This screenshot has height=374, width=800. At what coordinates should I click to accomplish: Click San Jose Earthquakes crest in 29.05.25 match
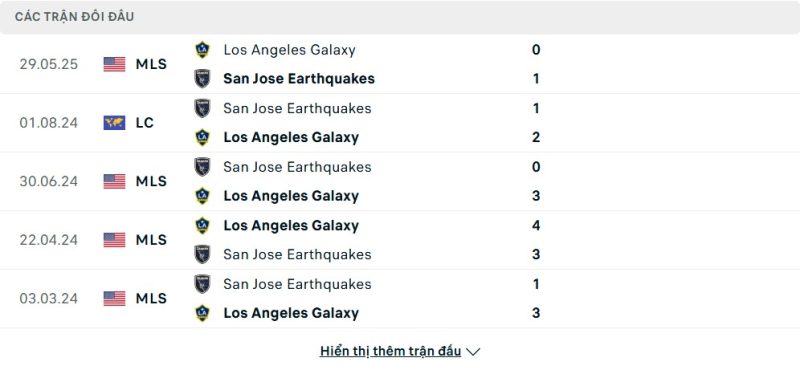[x=203, y=79]
